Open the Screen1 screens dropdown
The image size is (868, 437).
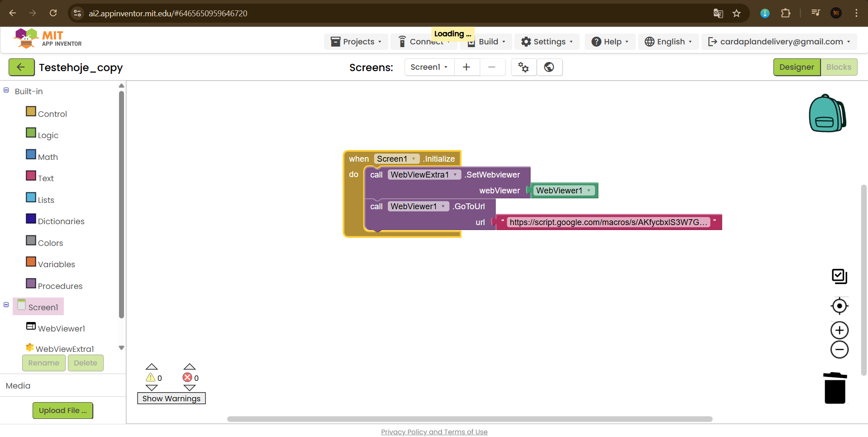429,67
